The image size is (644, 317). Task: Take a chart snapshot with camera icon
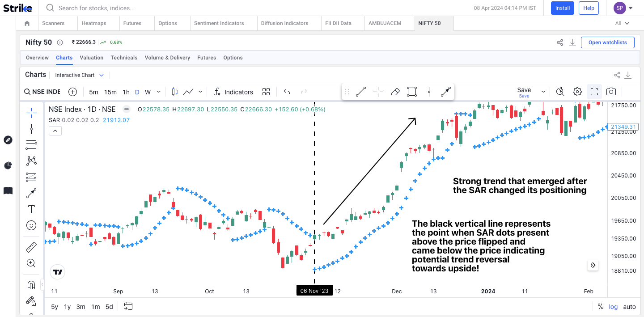click(x=611, y=92)
